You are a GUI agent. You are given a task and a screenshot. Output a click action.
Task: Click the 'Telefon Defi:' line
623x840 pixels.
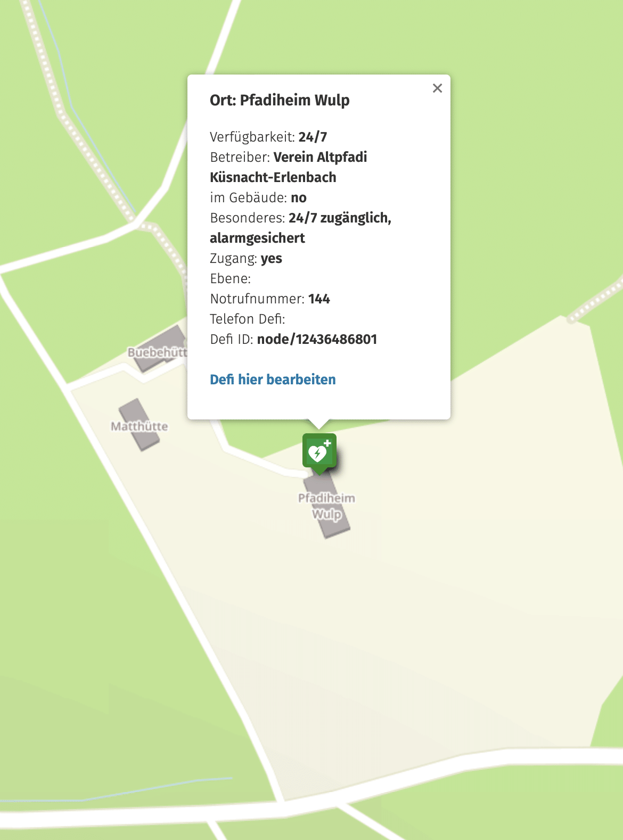[x=248, y=319]
